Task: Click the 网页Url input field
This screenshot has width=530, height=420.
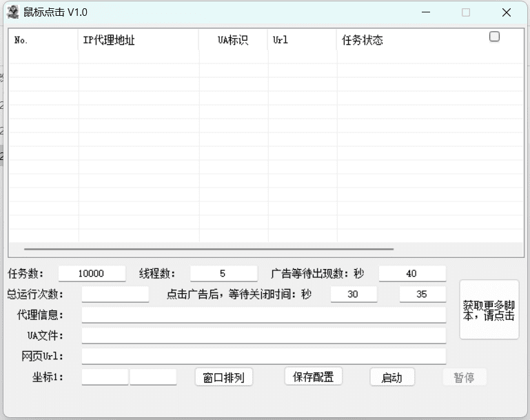Action: click(x=263, y=357)
